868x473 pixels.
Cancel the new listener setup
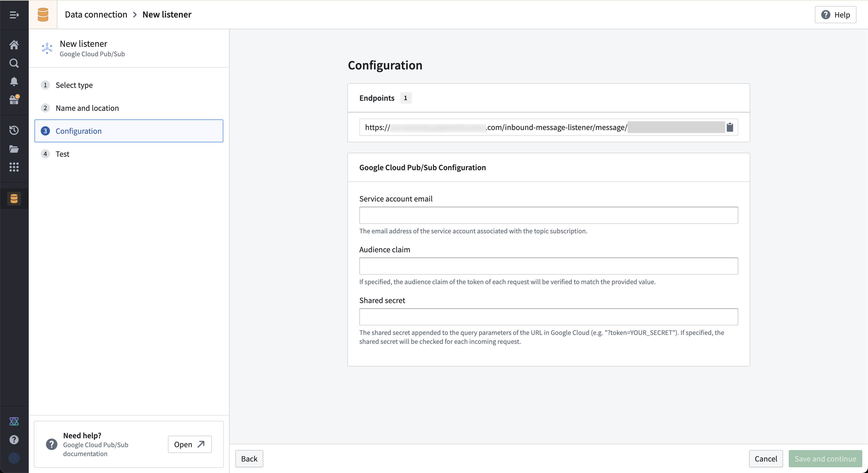[766, 459]
